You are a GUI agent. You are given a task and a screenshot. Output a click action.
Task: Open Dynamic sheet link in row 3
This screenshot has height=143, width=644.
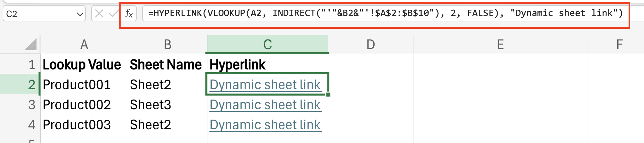coord(265,105)
